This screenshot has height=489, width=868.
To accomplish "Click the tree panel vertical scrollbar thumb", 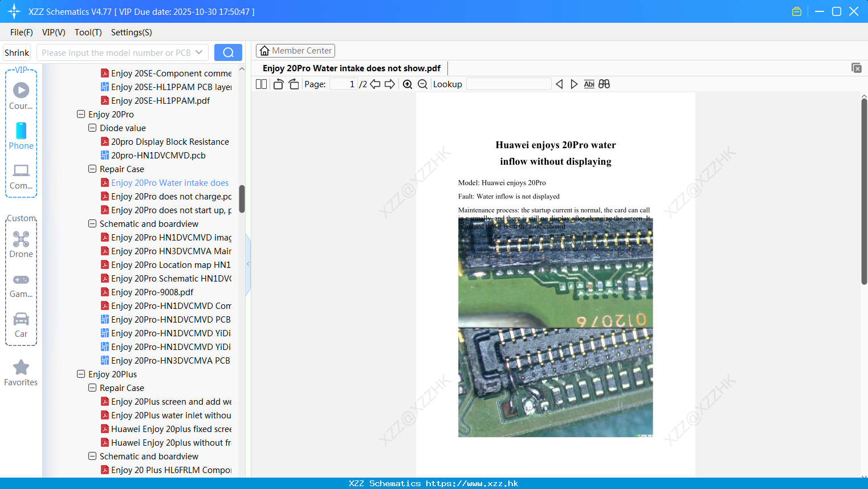I will 242,199.
